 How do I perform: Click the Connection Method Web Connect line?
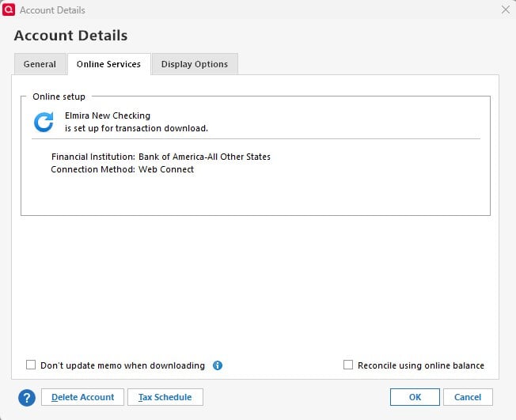click(x=123, y=169)
